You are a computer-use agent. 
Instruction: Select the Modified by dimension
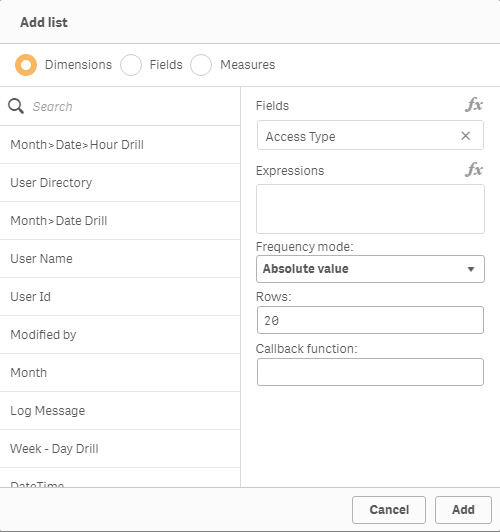click(120, 335)
